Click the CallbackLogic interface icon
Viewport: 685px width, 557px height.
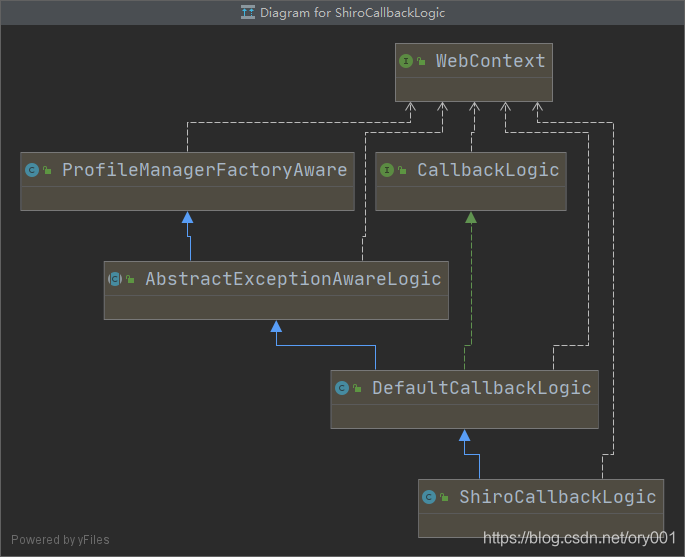point(387,170)
